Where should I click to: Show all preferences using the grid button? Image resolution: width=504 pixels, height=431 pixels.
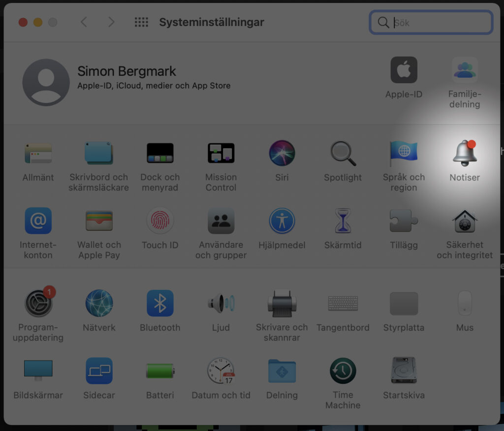[x=141, y=22]
